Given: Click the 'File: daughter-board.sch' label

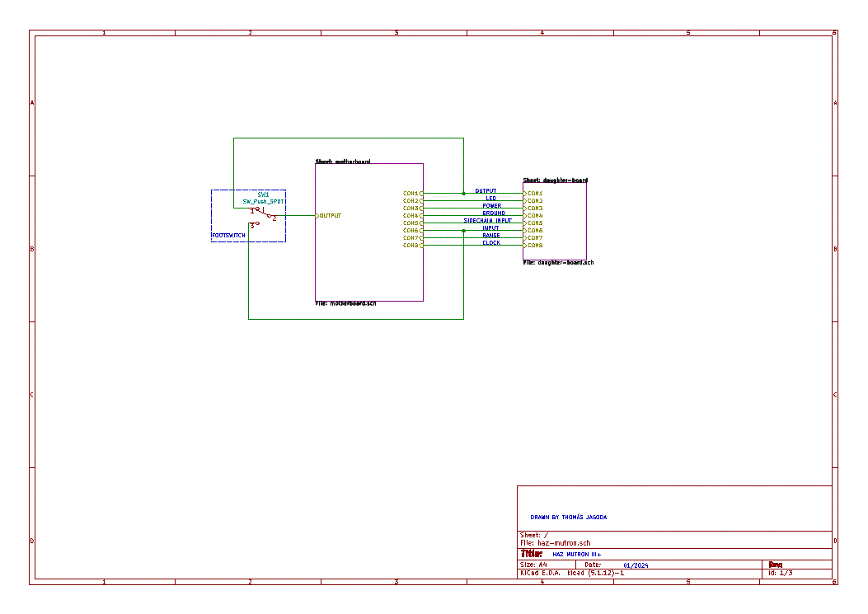Looking at the screenshot, I should (x=558, y=262).
